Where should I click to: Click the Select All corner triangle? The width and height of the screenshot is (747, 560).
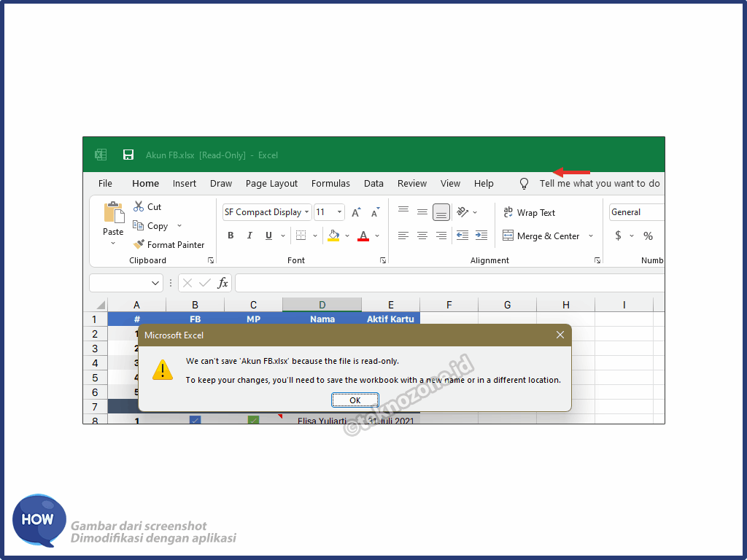[101, 305]
